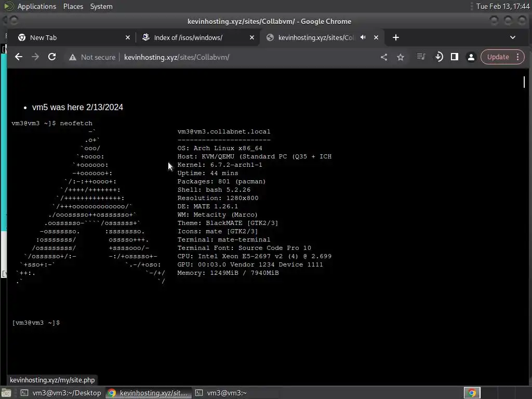Close the Index of /isos/windows/ tab

click(x=252, y=37)
